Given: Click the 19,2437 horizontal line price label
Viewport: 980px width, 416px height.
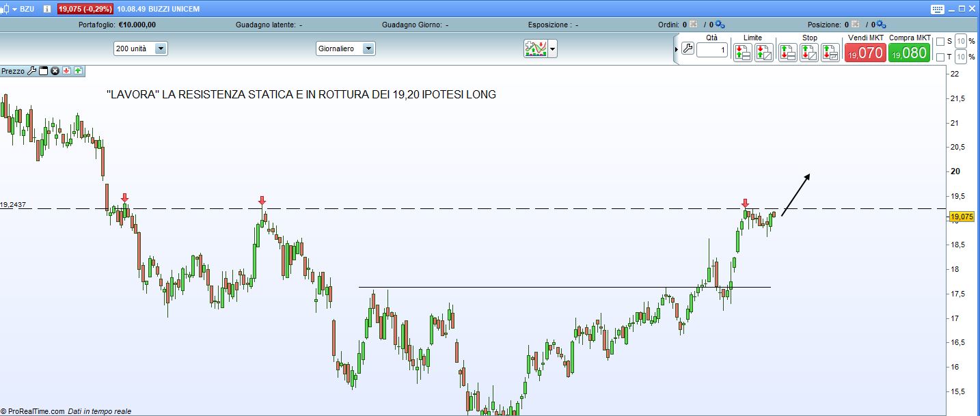Looking at the screenshot, I should [x=13, y=204].
